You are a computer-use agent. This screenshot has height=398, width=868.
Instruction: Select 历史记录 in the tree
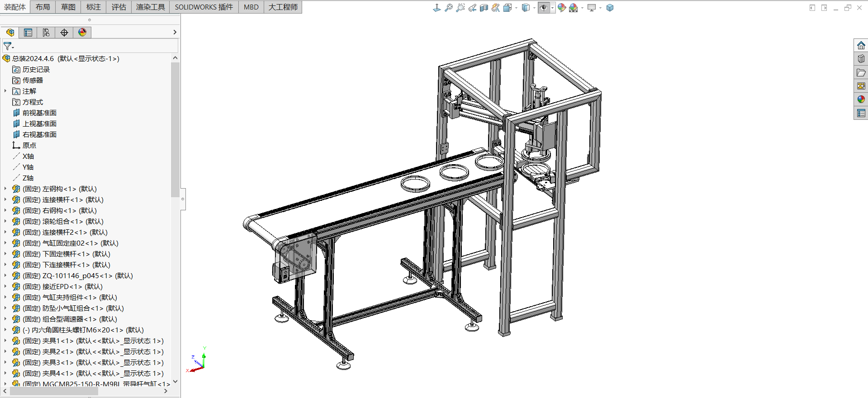pos(36,69)
